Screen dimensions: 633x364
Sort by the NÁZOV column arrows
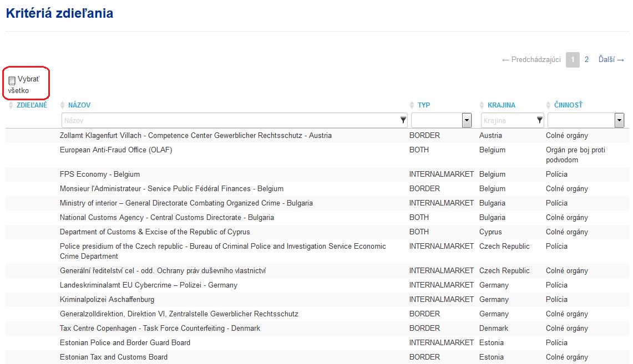point(62,105)
